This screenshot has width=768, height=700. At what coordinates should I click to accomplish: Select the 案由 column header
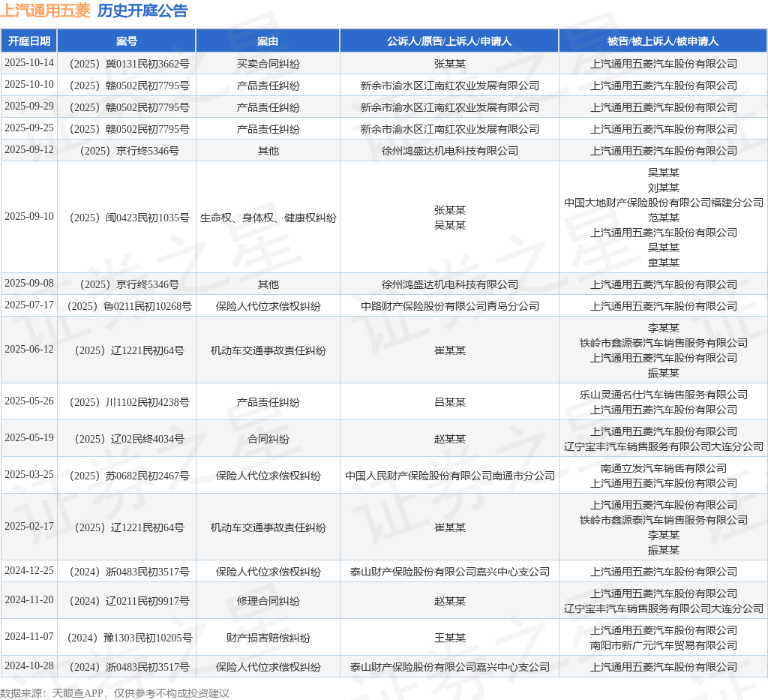[x=268, y=41]
